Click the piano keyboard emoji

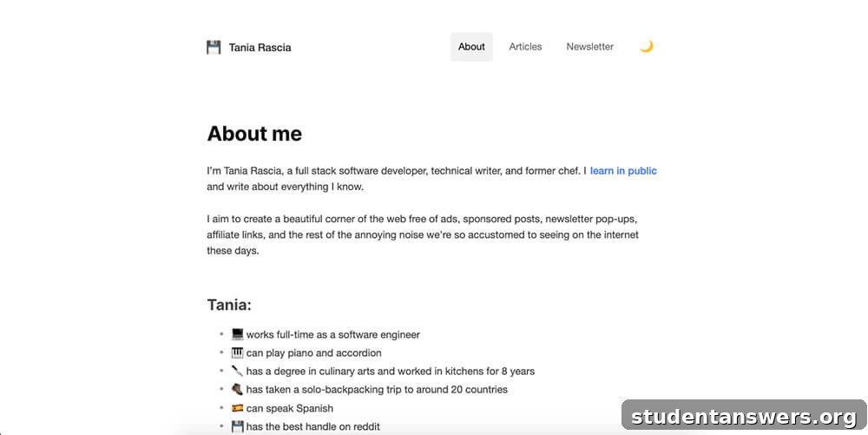point(238,353)
